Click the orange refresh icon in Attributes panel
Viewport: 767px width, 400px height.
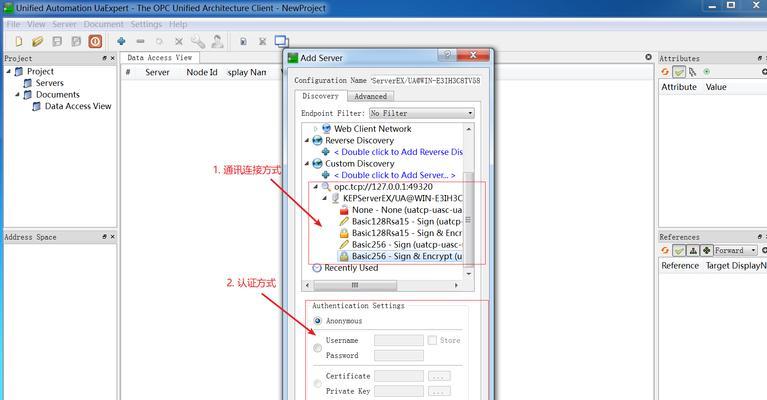point(665,72)
